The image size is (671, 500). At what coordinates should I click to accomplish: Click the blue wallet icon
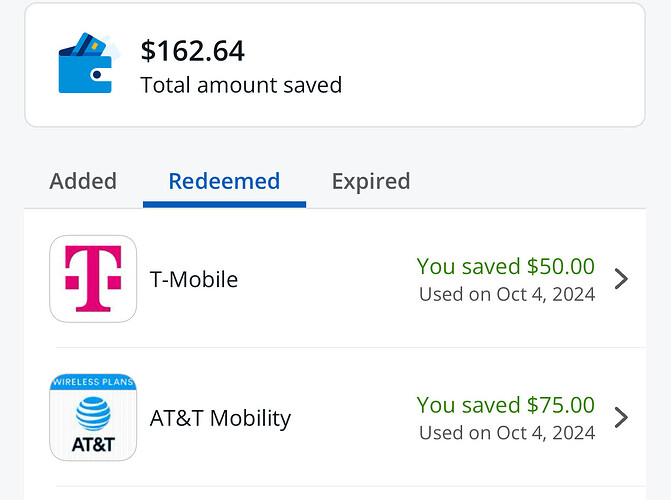click(x=89, y=63)
